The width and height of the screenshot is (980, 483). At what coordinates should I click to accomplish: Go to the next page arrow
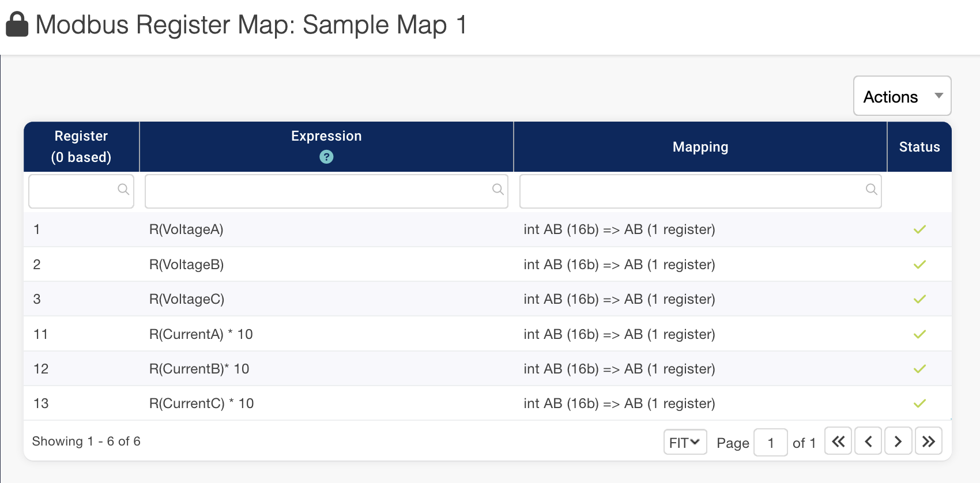point(898,442)
